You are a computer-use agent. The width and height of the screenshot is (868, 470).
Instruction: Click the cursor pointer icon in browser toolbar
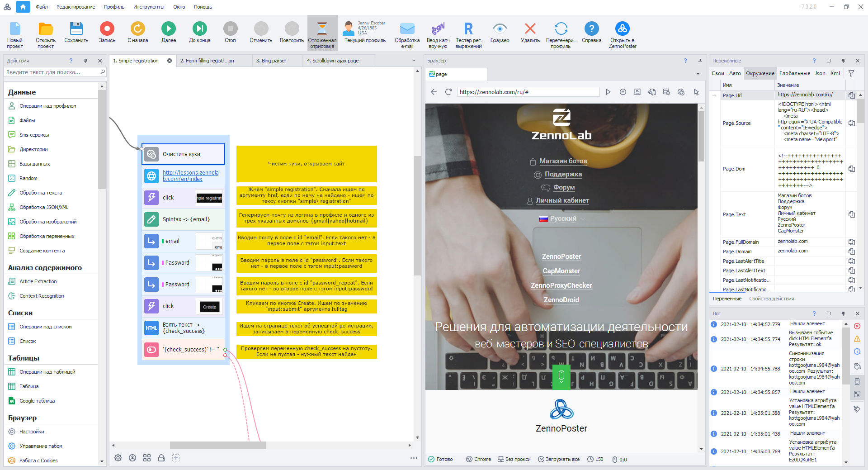696,92
